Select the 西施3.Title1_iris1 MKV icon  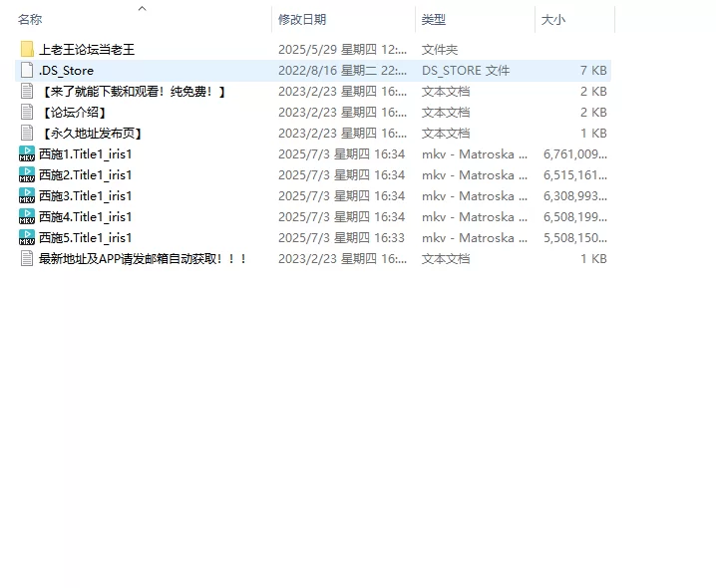(x=27, y=196)
